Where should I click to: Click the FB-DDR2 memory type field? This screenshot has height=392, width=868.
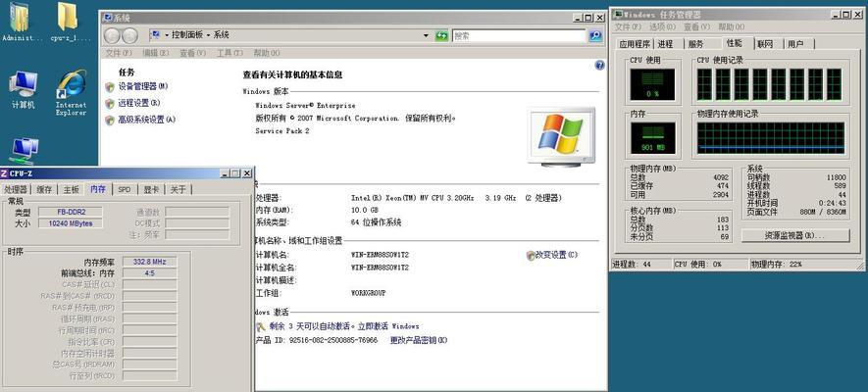[x=71, y=213]
